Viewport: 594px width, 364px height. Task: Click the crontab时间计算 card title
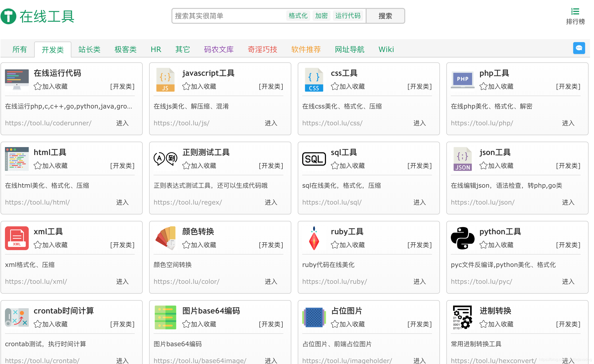click(x=64, y=311)
